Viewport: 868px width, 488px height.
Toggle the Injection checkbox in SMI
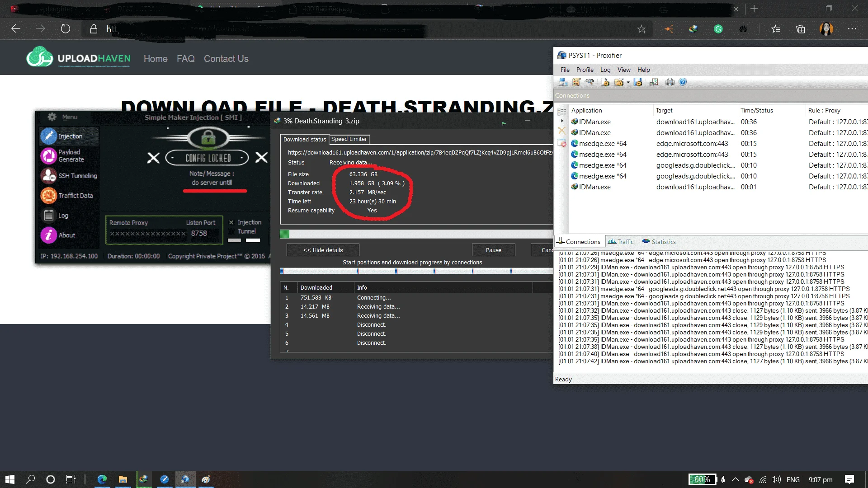point(231,222)
